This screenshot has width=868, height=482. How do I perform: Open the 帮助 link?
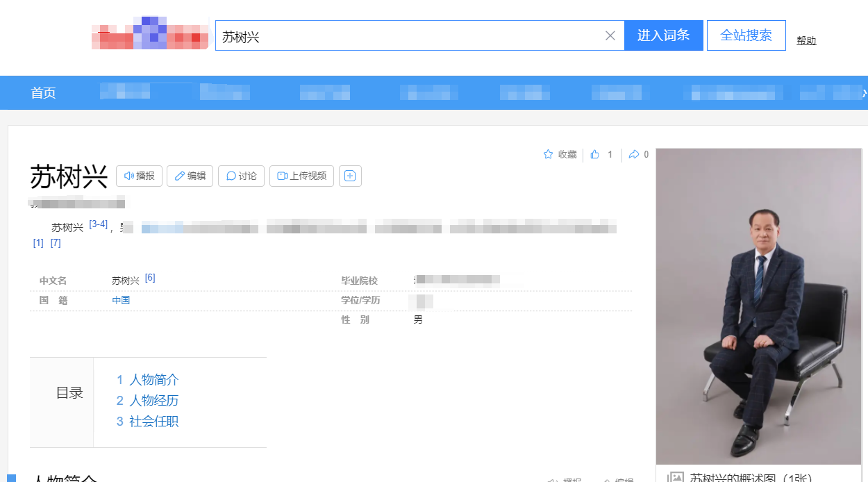point(806,40)
